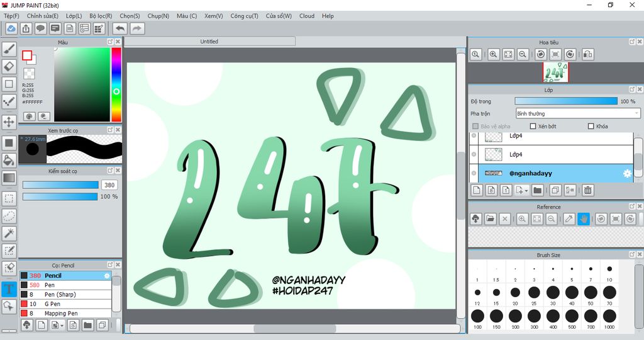Screen dimensions: 644x340
Task: Select the Dot/pixel pen tool
Action: [9, 101]
